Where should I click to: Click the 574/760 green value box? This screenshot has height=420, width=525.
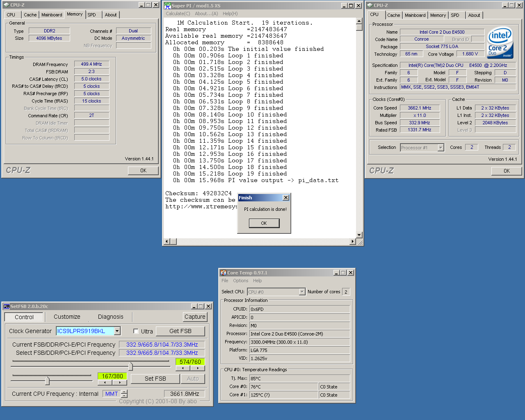(x=190, y=362)
